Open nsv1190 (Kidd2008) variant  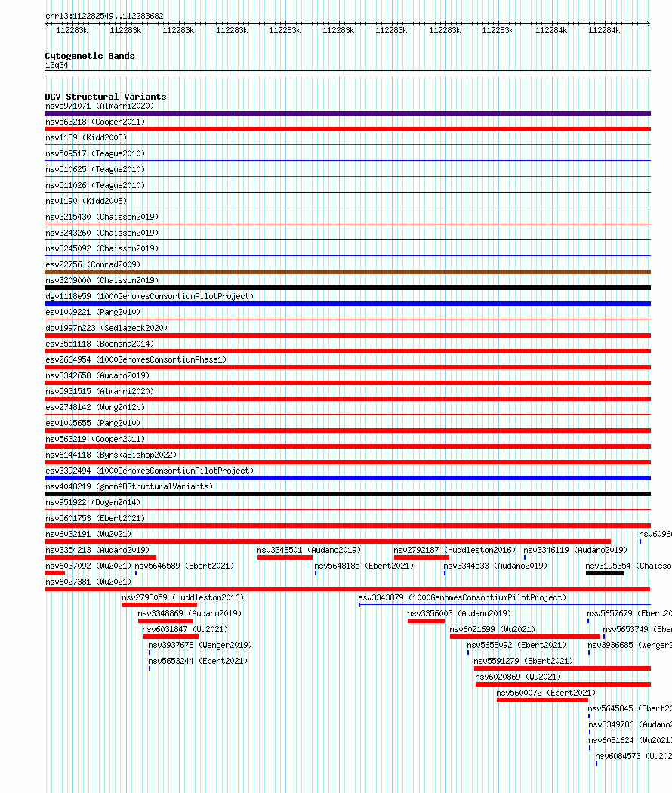86,201
